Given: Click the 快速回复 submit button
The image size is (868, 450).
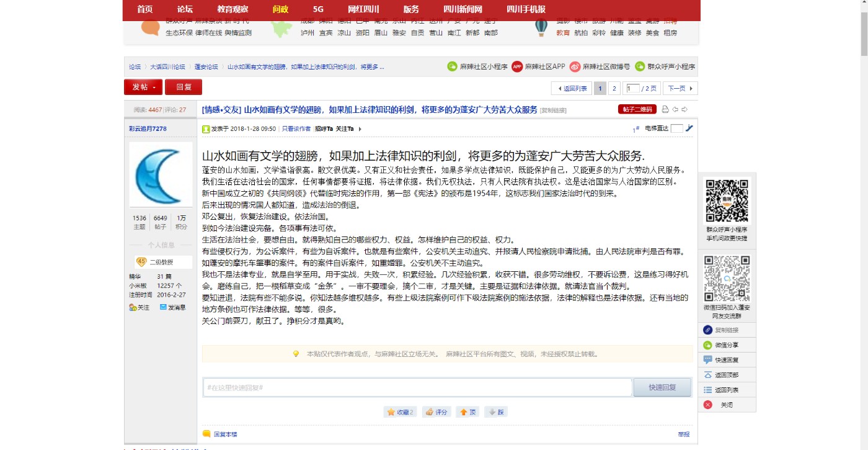Looking at the screenshot, I should 662,387.
